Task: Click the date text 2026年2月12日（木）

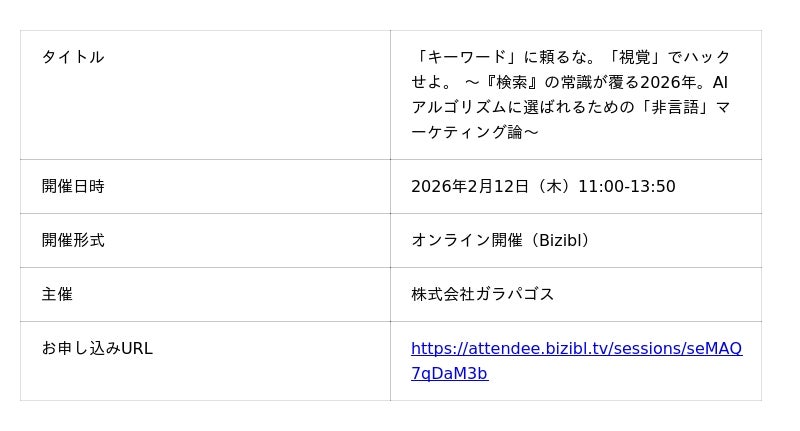Action: [490, 187]
